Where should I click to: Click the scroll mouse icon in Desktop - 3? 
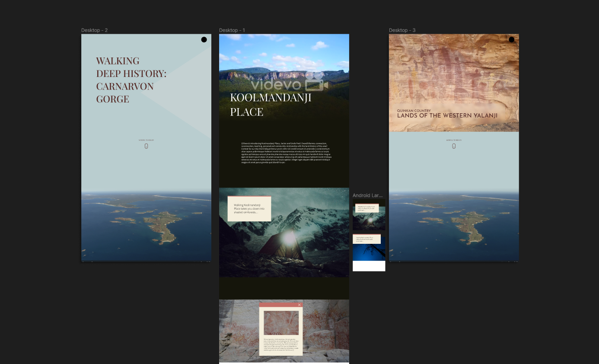454,146
